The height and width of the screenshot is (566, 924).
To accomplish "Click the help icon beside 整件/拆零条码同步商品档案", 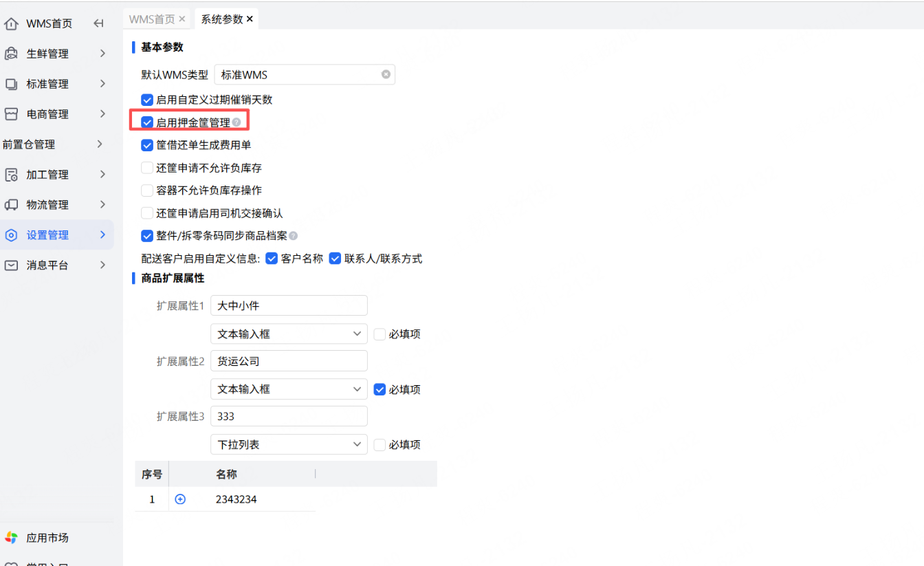I will tap(294, 236).
